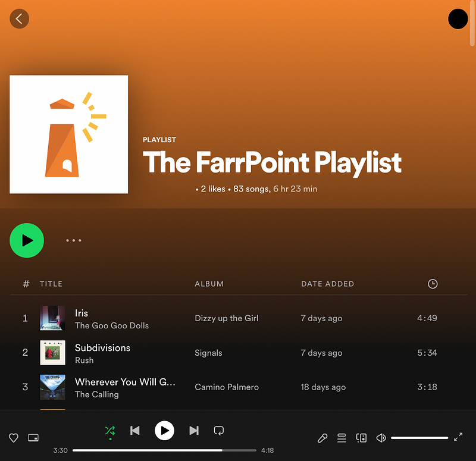Disable smart shuffle
The width and height of the screenshot is (476, 461).
110,431
